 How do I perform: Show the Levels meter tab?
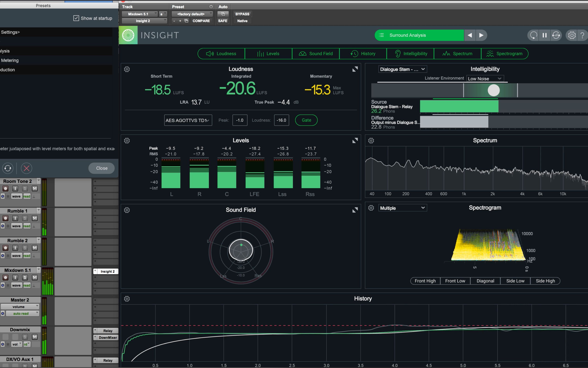click(268, 54)
